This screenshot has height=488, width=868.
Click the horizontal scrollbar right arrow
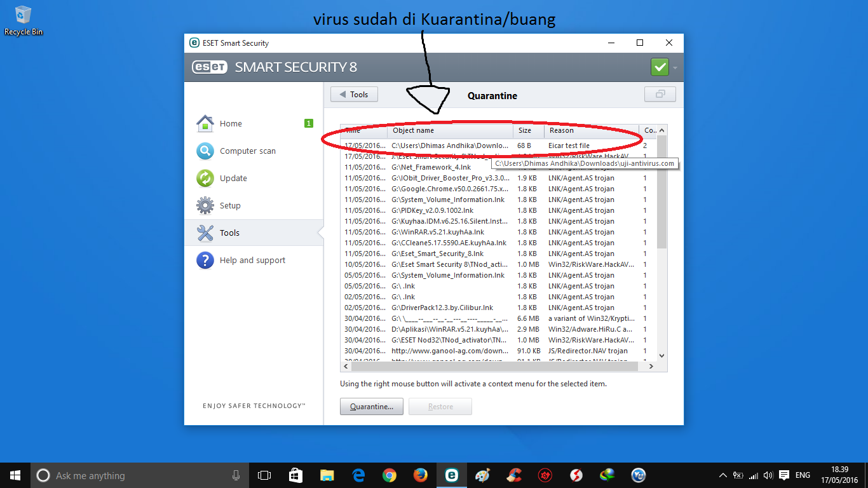click(x=651, y=367)
